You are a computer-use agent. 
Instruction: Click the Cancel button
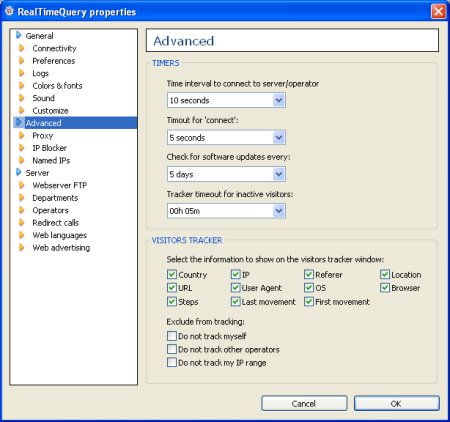304,403
